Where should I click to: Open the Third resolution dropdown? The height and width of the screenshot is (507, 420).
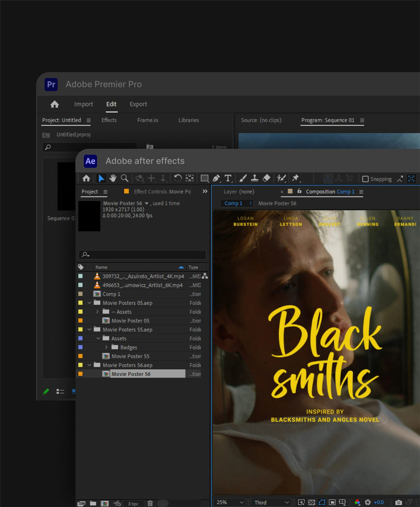pos(271,502)
